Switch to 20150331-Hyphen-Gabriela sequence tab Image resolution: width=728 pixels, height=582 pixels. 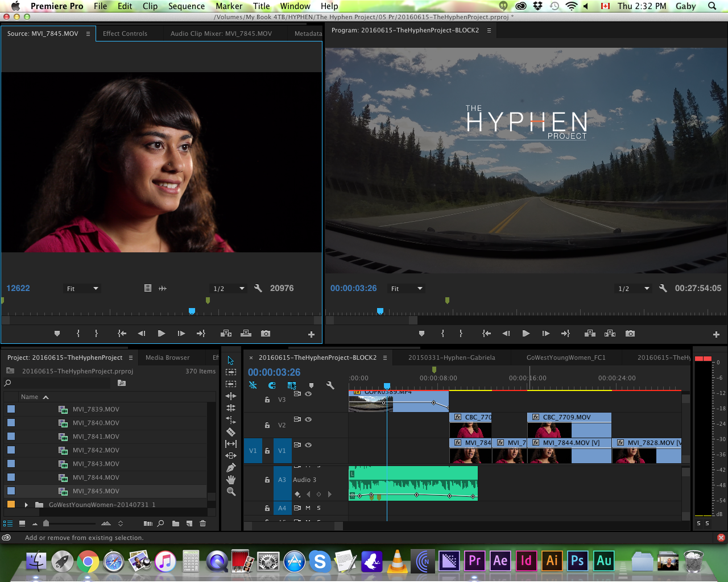click(x=452, y=357)
